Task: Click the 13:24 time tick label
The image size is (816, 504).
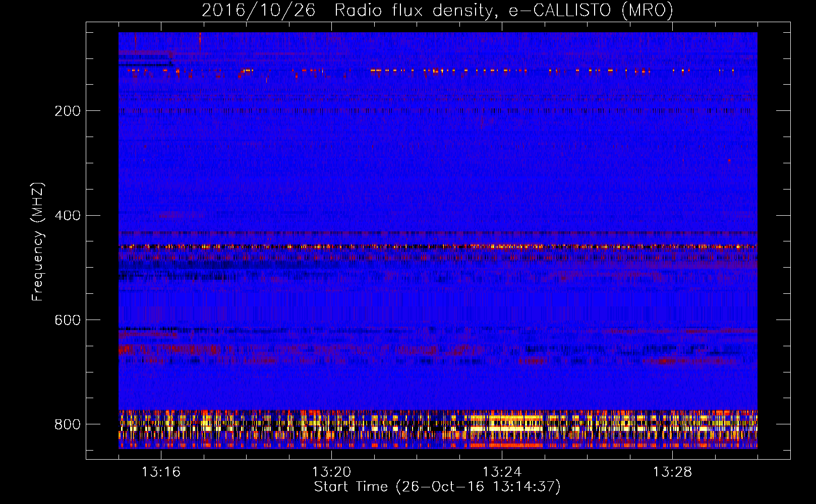Action: pos(502,472)
